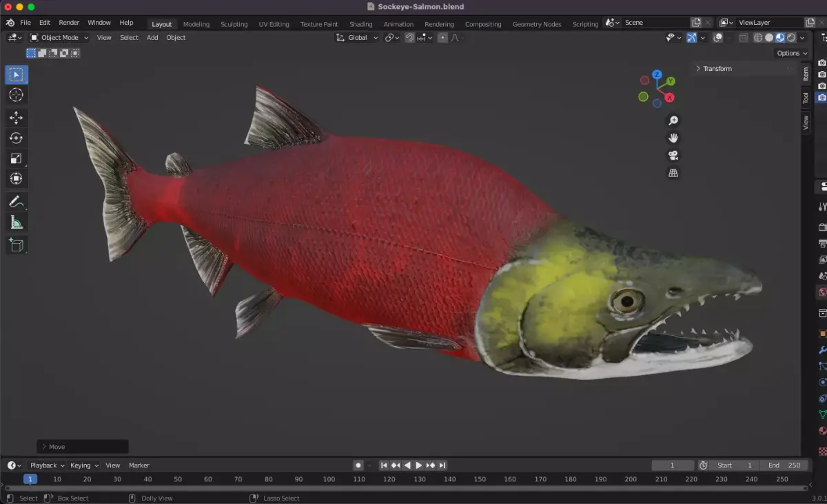827x504 pixels.
Task: Switch to the Modeling workspace tab
Action: pyautogui.click(x=196, y=24)
